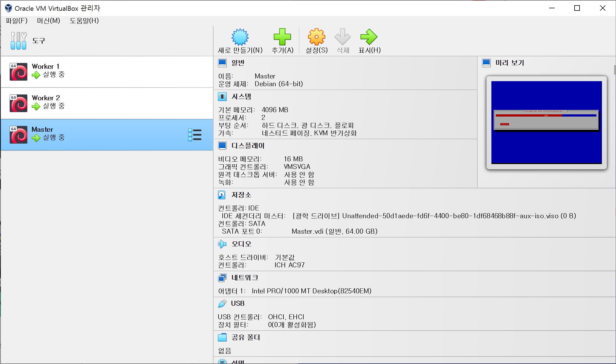Image resolution: width=616 pixels, height=364 pixels.
Task: Click the VMSVGA graphics controller value
Action: point(297,167)
